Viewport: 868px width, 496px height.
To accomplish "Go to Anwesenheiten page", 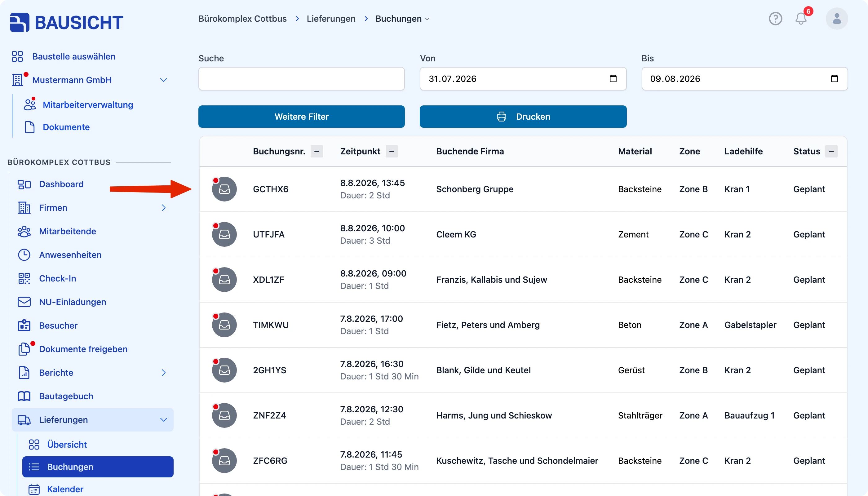I will coord(70,255).
